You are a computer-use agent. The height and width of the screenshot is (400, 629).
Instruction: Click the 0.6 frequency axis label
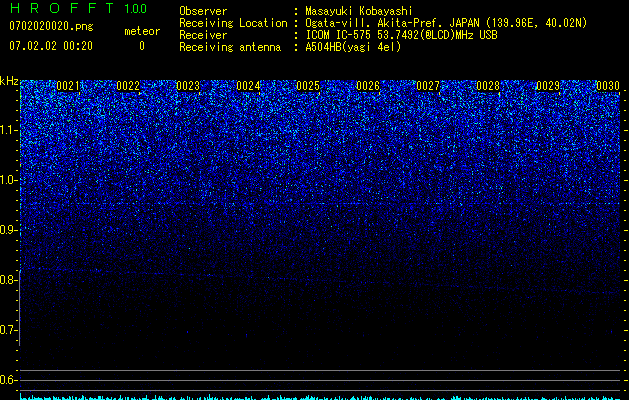(x=8, y=380)
